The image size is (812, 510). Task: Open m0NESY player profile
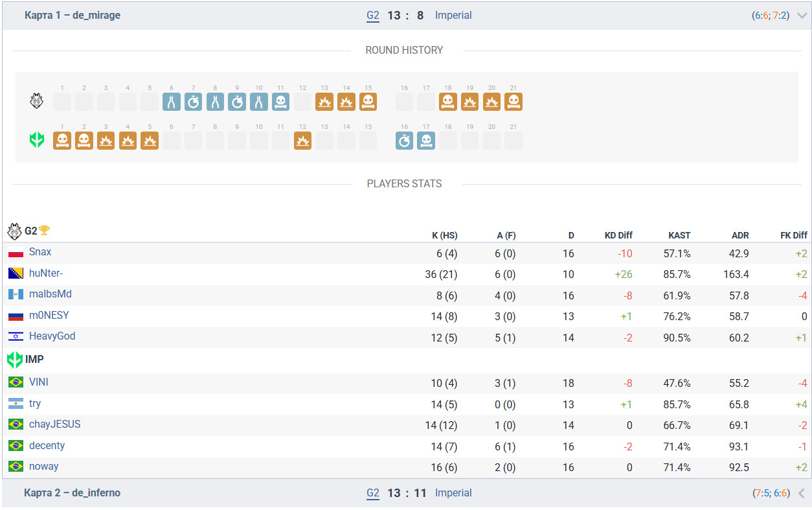coord(49,316)
